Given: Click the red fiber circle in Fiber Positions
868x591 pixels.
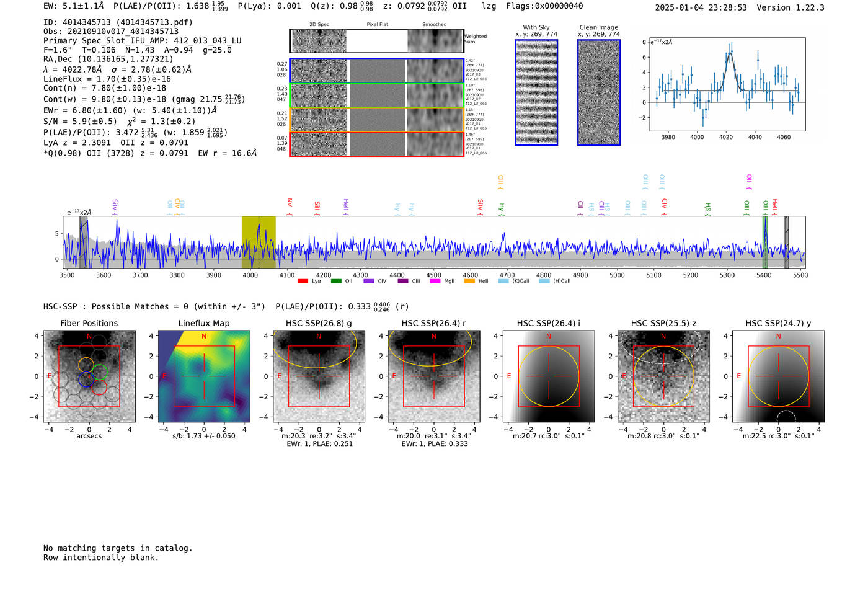Looking at the screenshot, I should [99, 388].
